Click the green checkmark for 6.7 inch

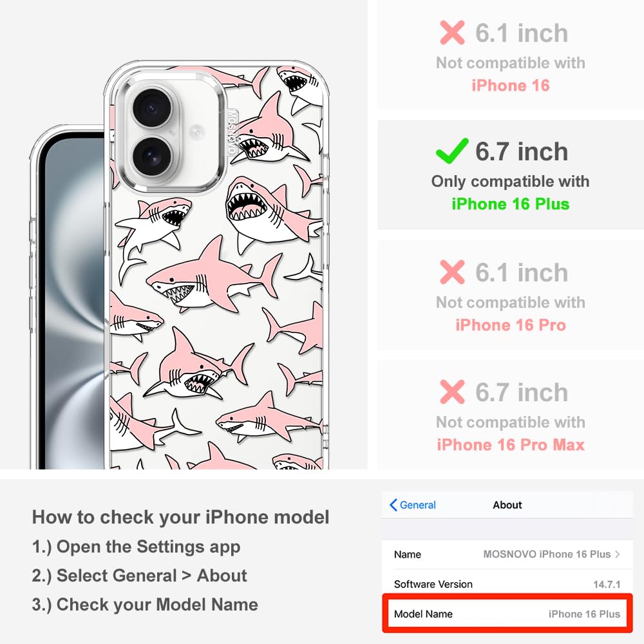point(452,151)
